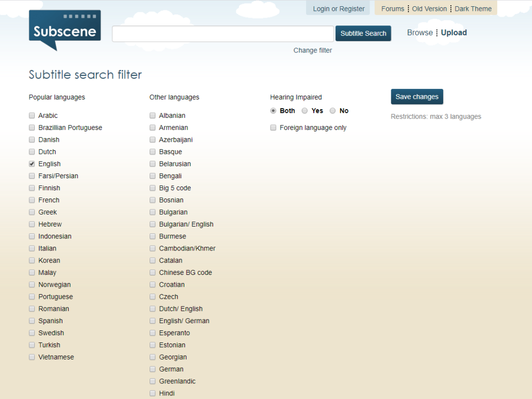532x399 pixels.
Task: Select No for Hearing Impaired
Action: click(332, 111)
